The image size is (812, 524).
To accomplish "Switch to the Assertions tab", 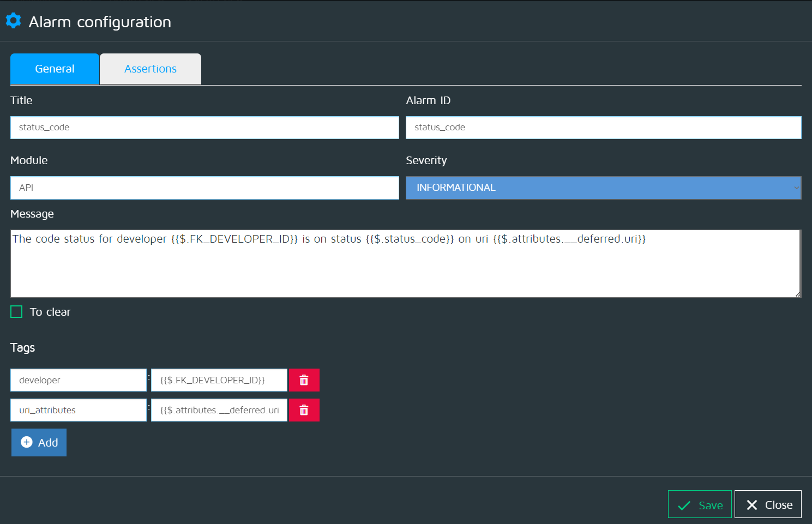I will [x=151, y=69].
